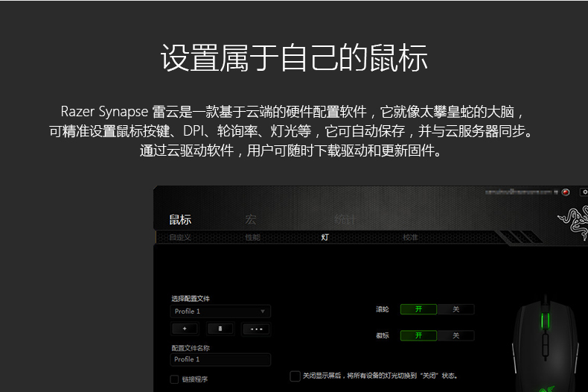
Task: Click the blurred account name text
Action: (521, 192)
